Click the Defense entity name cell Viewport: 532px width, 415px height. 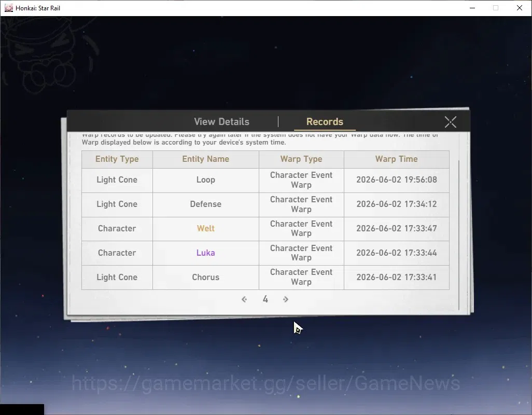point(206,204)
